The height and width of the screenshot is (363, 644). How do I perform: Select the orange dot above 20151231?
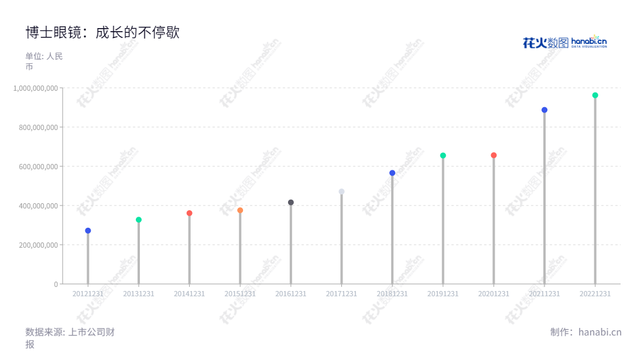click(x=240, y=210)
